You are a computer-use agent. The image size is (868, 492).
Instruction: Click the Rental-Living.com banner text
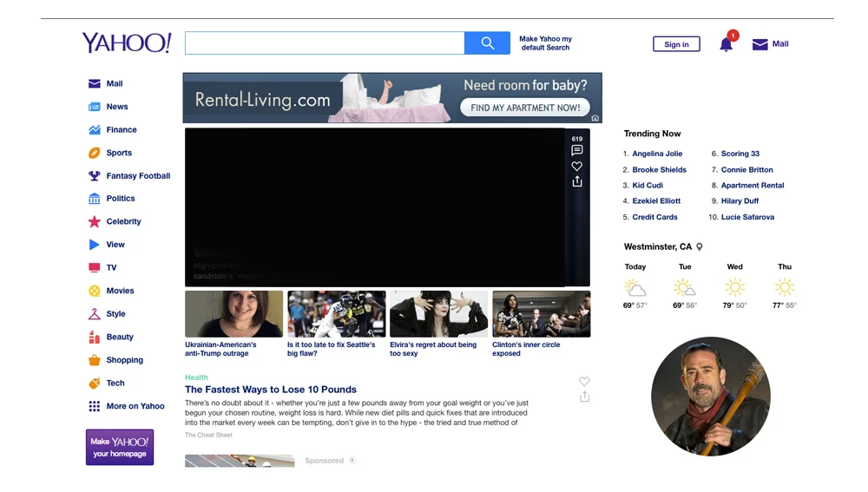tap(262, 100)
